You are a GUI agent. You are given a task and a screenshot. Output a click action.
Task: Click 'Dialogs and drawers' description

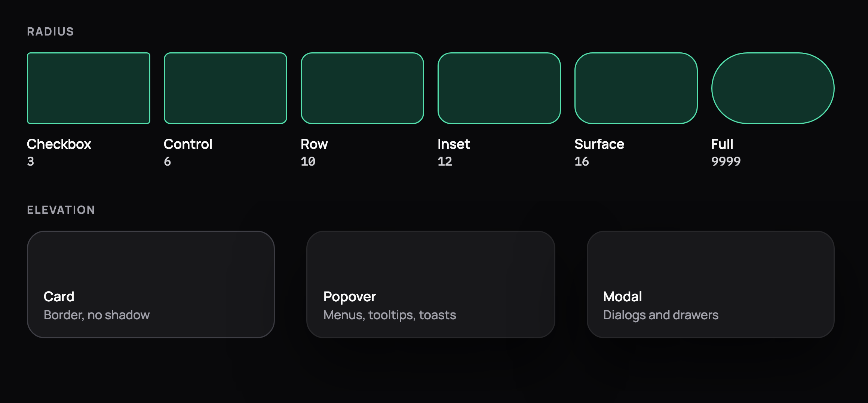[661, 315]
